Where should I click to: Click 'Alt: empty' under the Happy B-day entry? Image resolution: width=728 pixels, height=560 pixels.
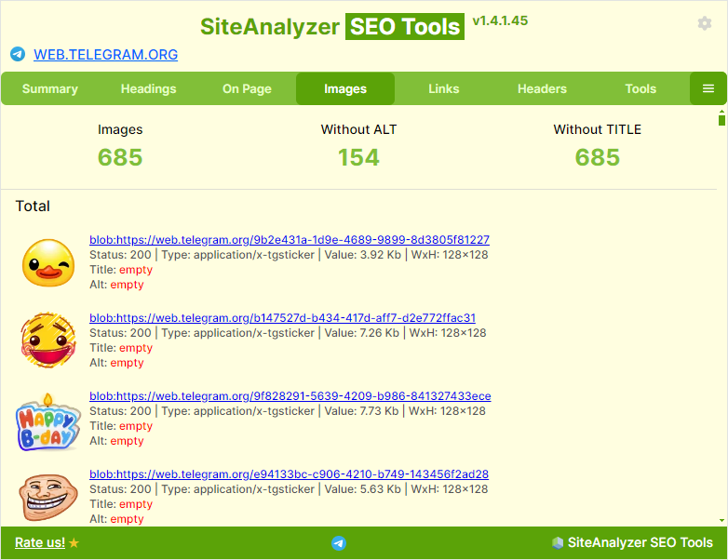116,441
